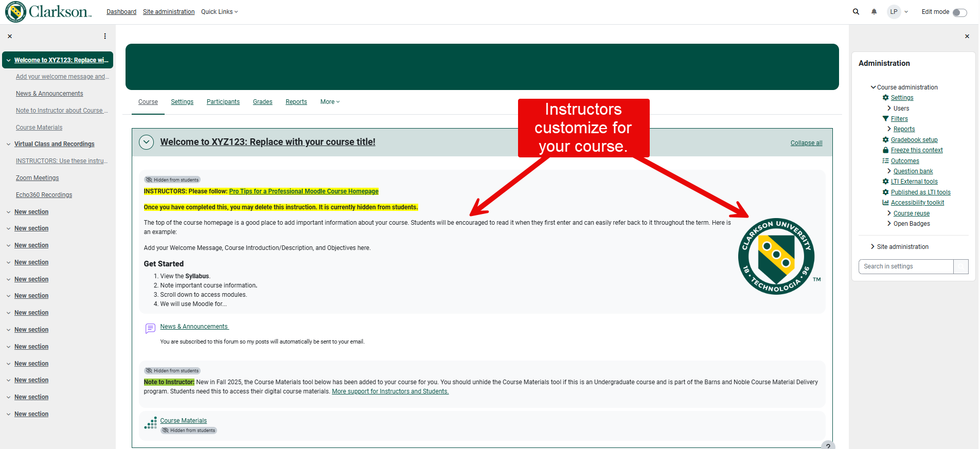Screen dimensions: 980x449
Task: Open Outcomes link in Administration
Action: [x=905, y=161]
